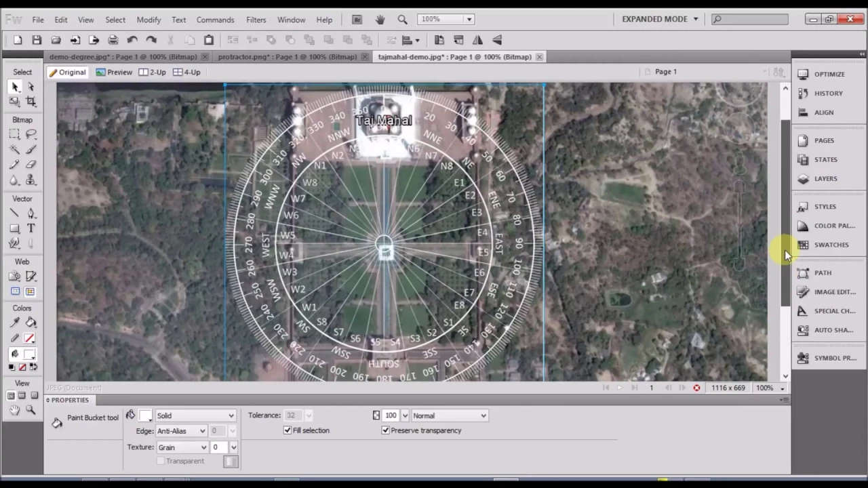Select the Subselection tool
Viewport: 868px width, 488px height.
click(x=31, y=87)
